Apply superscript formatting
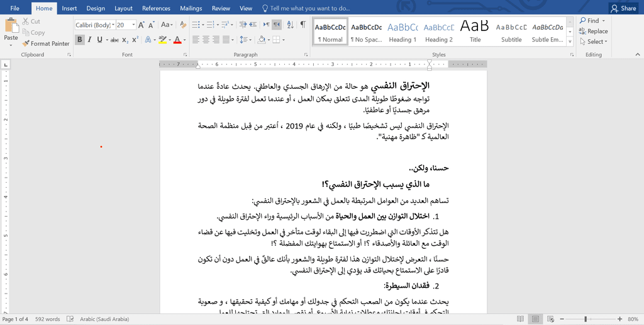The height and width of the screenshot is (325, 644). coord(135,40)
